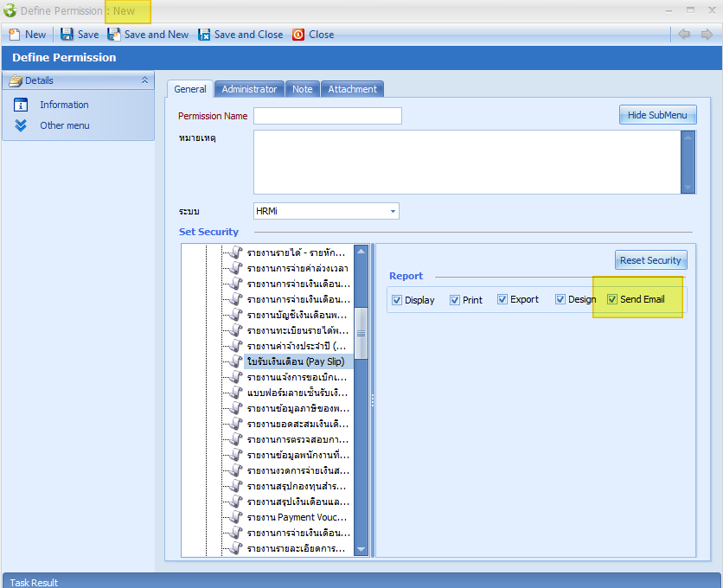The height and width of the screenshot is (588, 723).
Task: Switch to the Administrator tab
Action: click(x=249, y=89)
